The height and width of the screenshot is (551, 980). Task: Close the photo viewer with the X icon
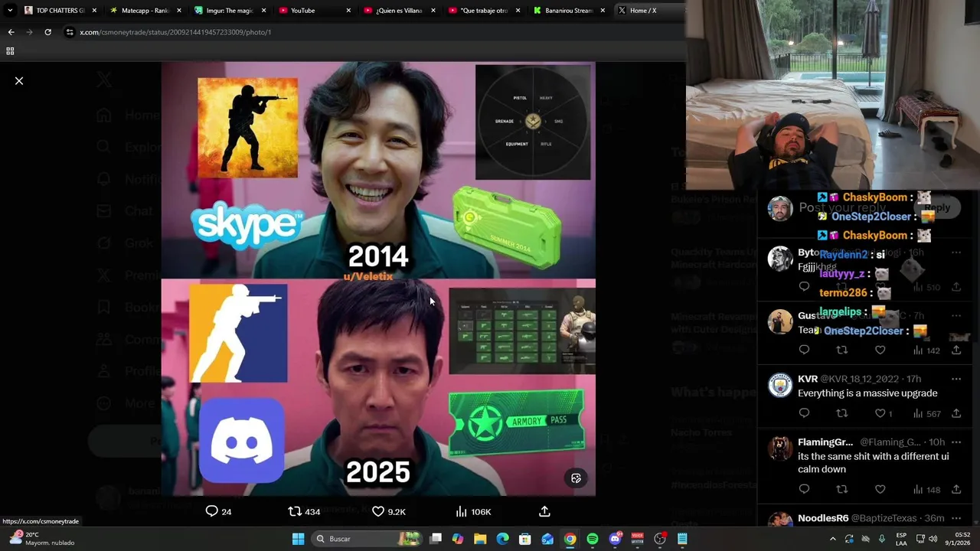(19, 80)
